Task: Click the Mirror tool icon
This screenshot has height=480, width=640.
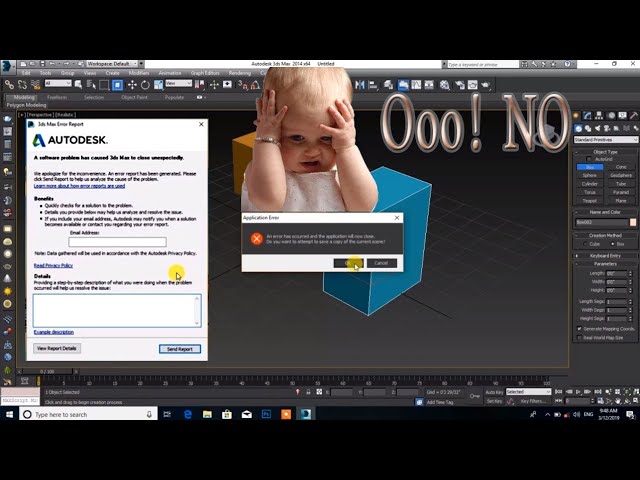Action: [360, 84]
